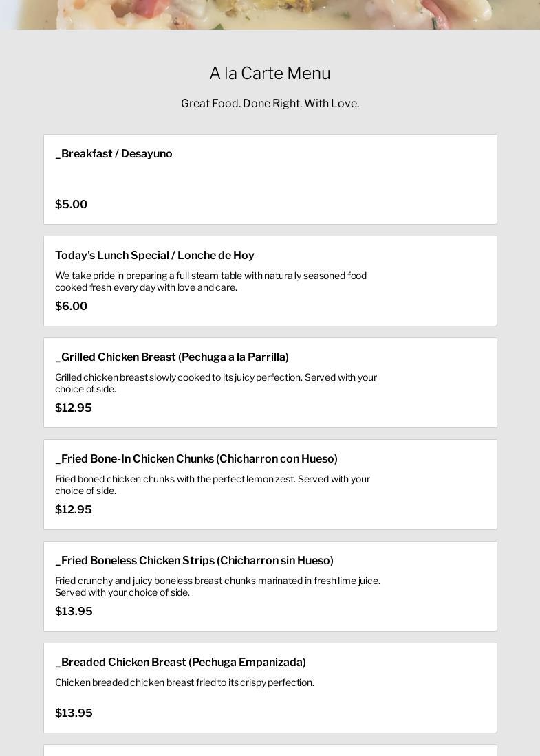Click the lime juice boneless chunks description

click(217, 586)
